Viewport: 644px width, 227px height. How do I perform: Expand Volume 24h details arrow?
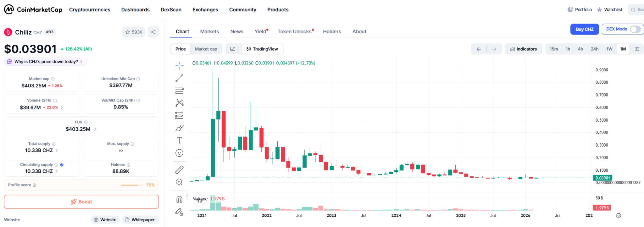pyautogui.click(x=62, y=107)
